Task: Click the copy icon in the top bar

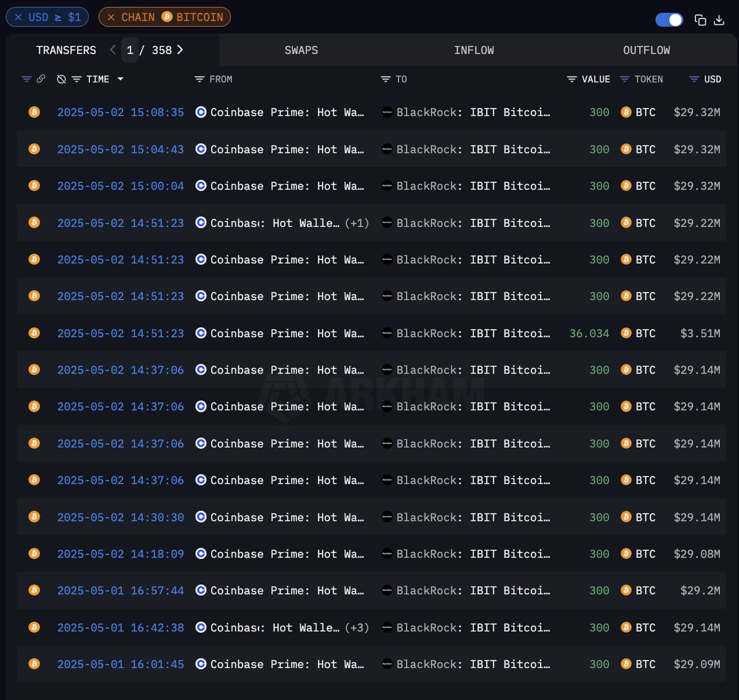Action: 700,20
